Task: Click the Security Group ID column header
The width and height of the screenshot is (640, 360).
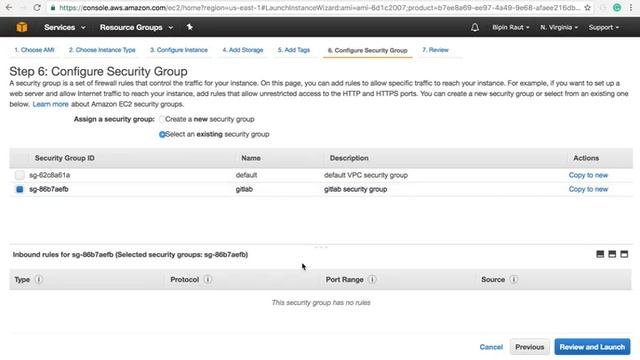Action: pyautogui.click(x=64, y=158)
